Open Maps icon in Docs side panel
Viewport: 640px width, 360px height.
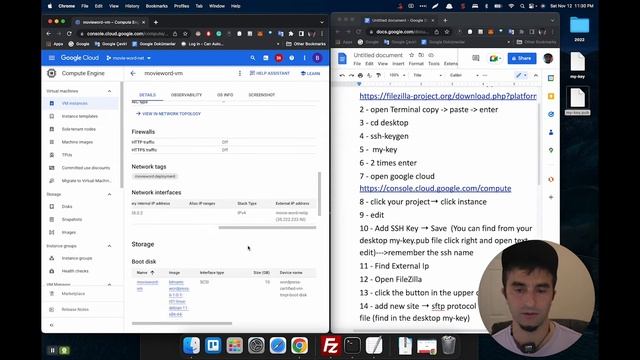[551, 150]
